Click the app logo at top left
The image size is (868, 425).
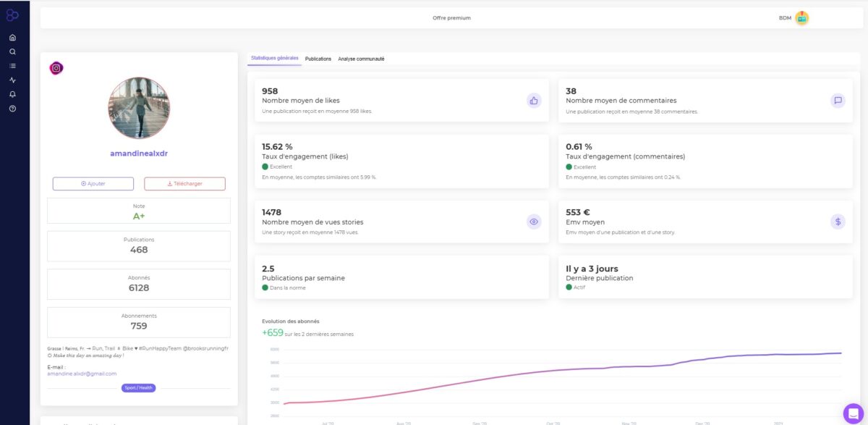pyautogui.click(x=12, y=14)
